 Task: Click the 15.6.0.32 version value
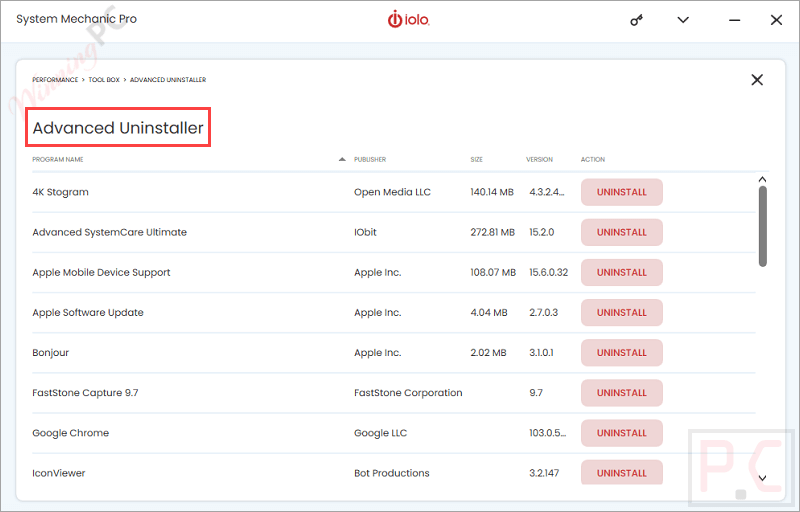click(x=548, y=272)
